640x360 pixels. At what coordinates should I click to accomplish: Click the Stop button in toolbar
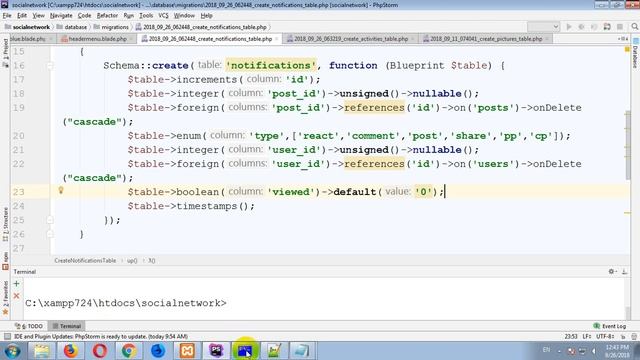coord(620,27)
